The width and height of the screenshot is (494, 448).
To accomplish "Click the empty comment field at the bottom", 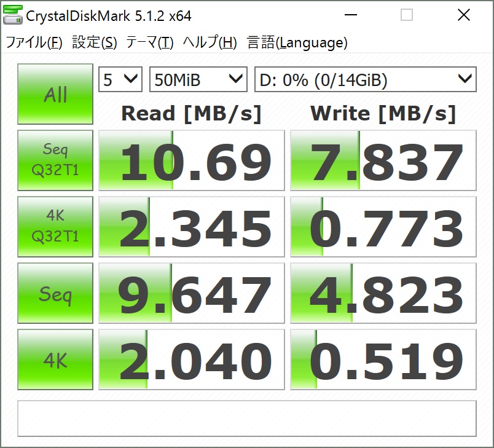I will tap(247, 419).
